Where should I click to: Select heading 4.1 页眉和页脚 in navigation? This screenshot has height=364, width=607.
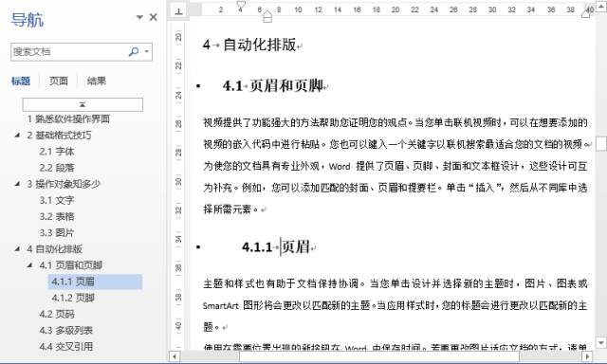tap(71, 265)
